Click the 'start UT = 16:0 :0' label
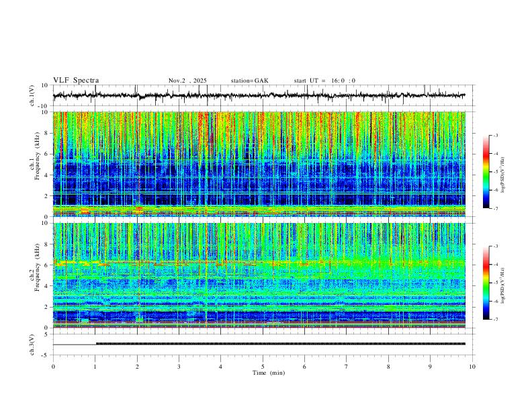Image resolution: width=532 pixels, height=411 pixels. [x=324, y=81]
